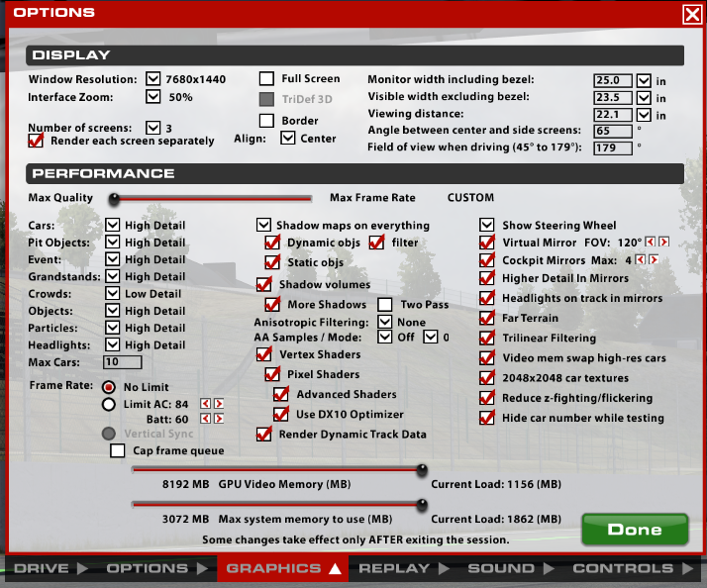Toggle Render each screen separately

pyautogui.click(x=36, y=141)
